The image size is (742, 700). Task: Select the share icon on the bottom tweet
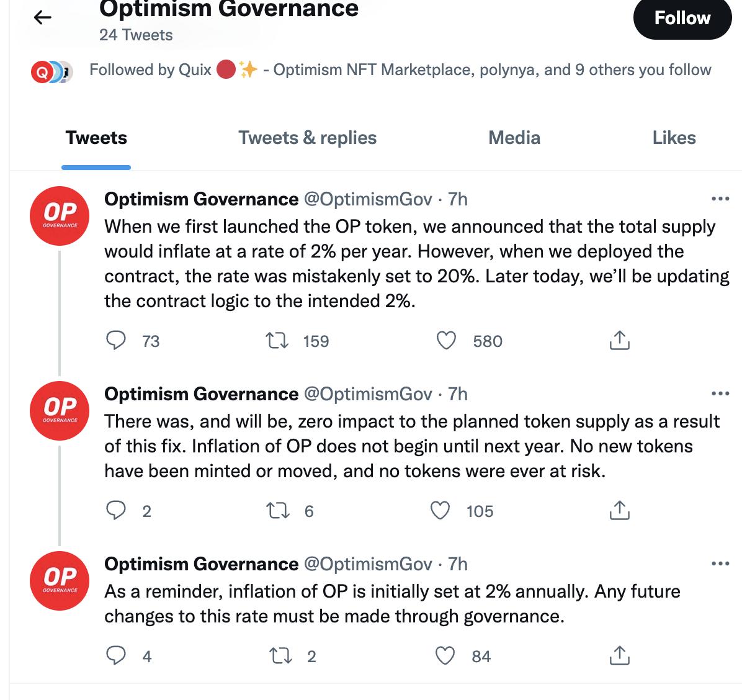620,655
